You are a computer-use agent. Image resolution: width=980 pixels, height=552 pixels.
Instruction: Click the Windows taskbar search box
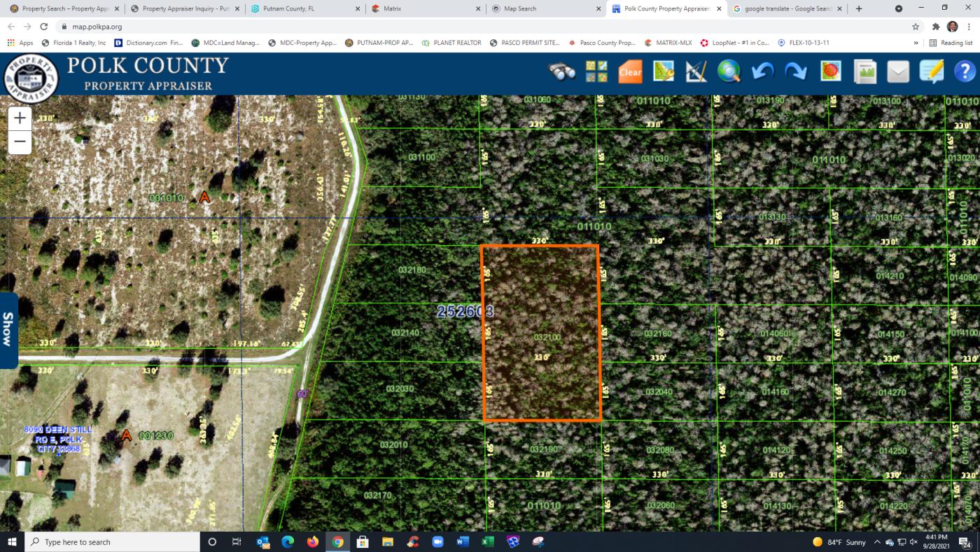112,542
